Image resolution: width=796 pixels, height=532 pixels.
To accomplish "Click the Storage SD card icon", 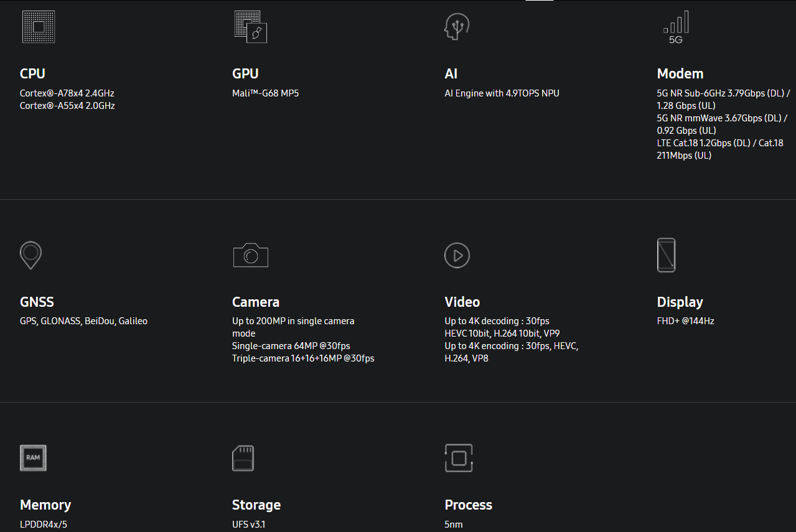I will (x=243, y=458).
